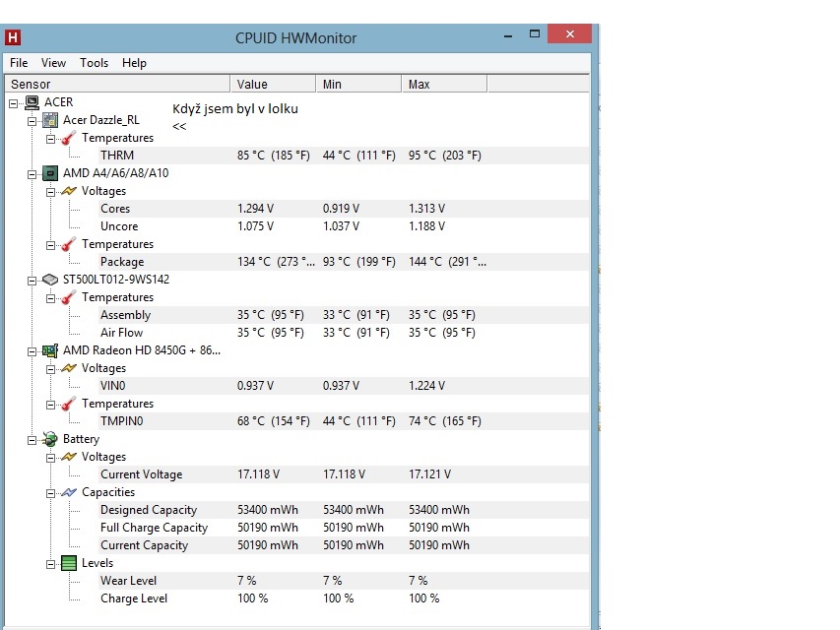The height and width of the screenshot is (630, 840).
Task: Select the TMPIN0 temperature row label
Action: [121, 421]
